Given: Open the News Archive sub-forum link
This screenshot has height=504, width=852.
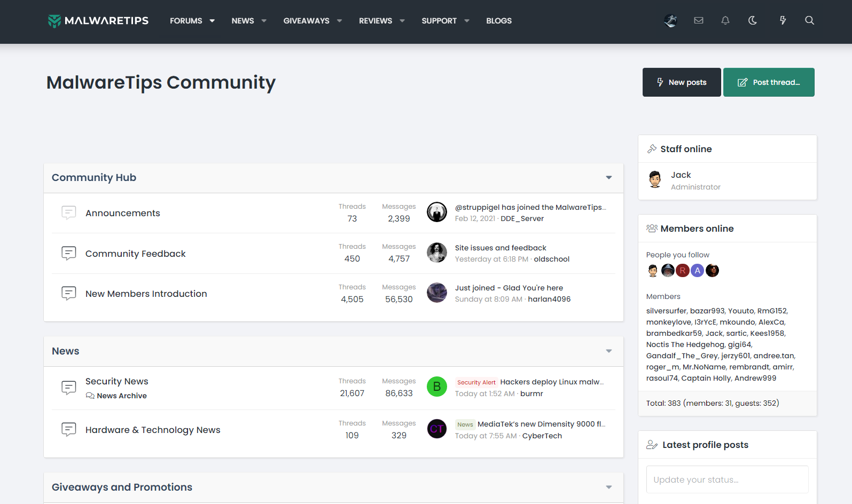Looking at the screenshot, I should pyautogui.click(x=122, y=396).
